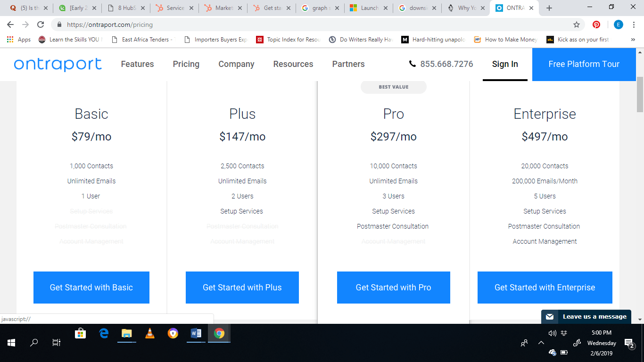Click the browser forward arrow
The image size is (644, 362).
pyautogui.click(x=25, y=25)
